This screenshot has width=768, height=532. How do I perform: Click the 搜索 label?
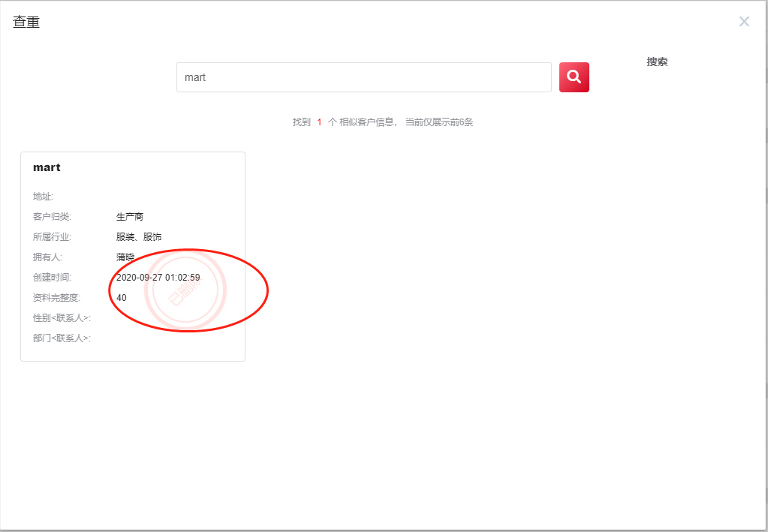coord(657,62)
